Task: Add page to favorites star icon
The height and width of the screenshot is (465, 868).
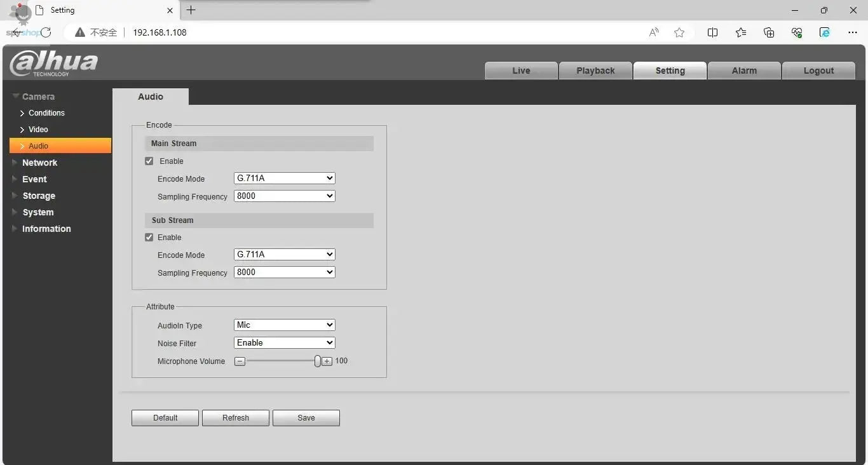Action: point(679,32)
